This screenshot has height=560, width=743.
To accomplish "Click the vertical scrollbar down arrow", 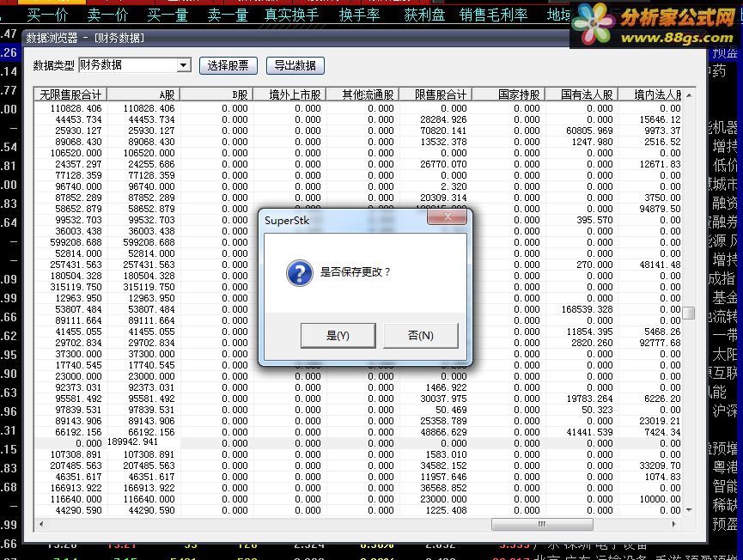I will 689,510.
